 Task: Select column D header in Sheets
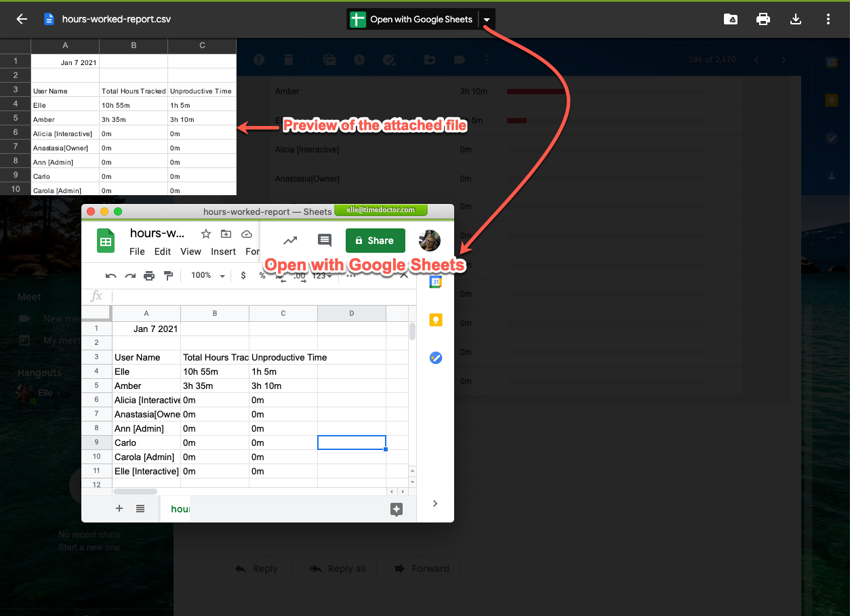[x=352, y=313]
